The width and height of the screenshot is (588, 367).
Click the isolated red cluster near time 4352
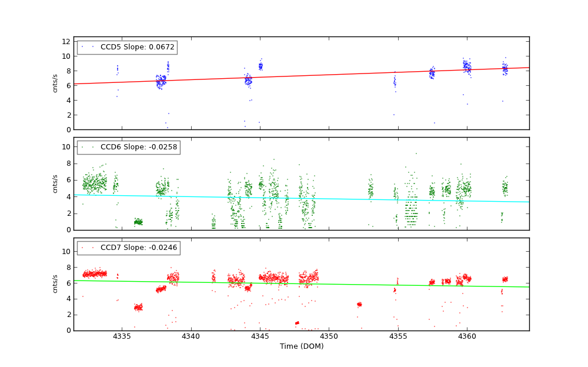(359, 304)
